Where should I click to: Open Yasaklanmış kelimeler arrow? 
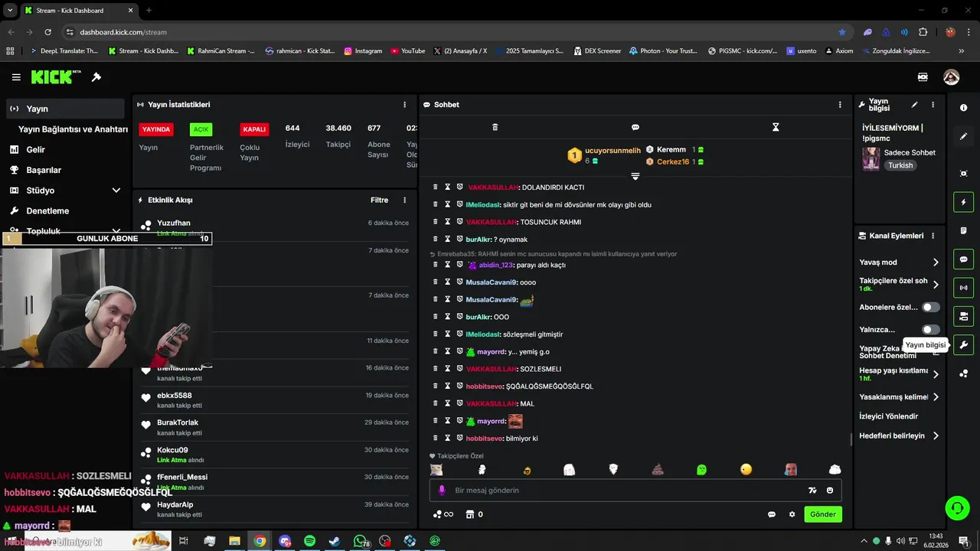click(936, 397)
